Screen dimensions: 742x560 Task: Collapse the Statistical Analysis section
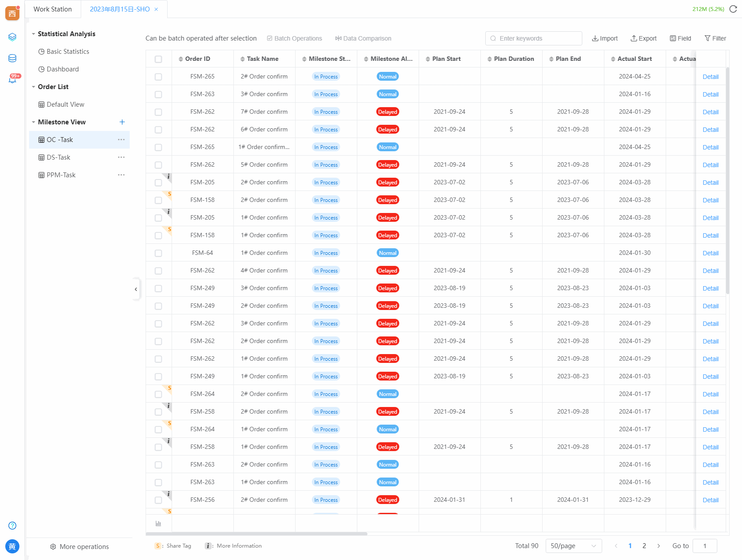pyautogui.click(x=34, y=34)
